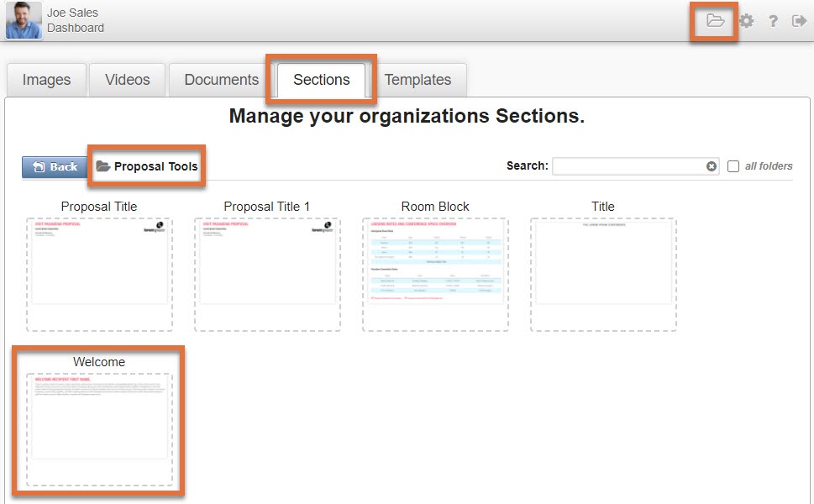Image resolution: width=814 pixels, height=504 pixels.
Task: Switch to the Videos tab
Action: point(127,80)
